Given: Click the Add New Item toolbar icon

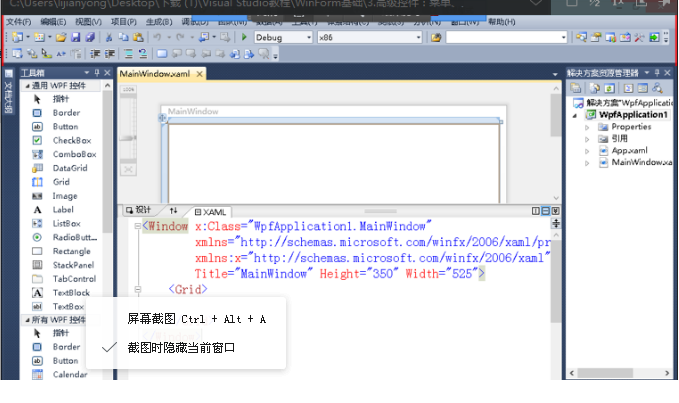Looking at the screenshot, I should [x=39, y=37].
